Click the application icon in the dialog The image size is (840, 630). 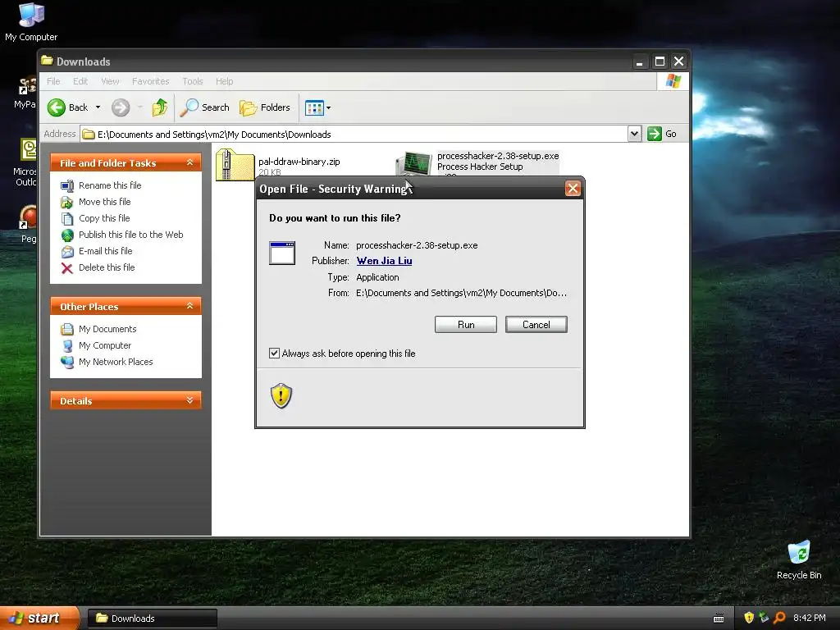point(282,253)
